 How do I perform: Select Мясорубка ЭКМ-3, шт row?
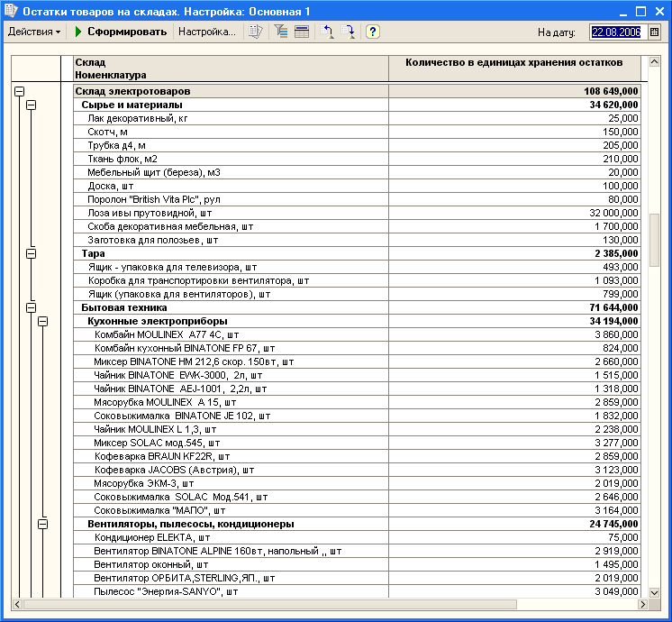tap(358, 483)
